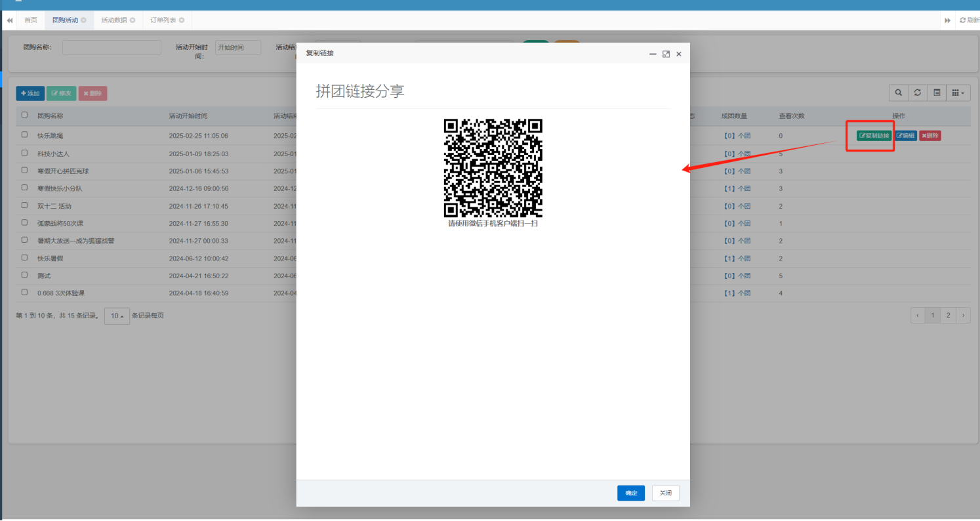The height and width of the screenshot is (521, 980).
Task: Switch to the 活动数据 tab
Action: pos(113,20)
